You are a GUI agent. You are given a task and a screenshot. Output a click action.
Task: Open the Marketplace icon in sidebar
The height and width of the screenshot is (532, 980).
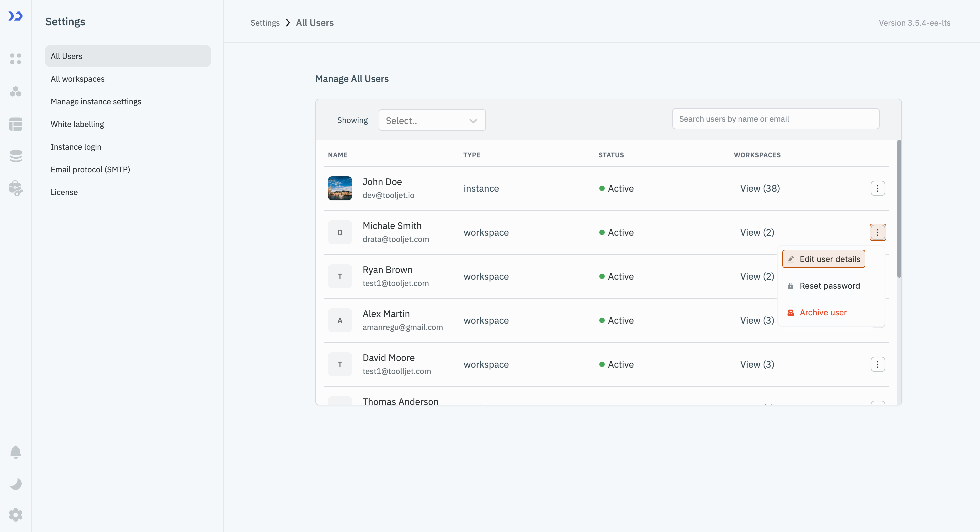16,188
